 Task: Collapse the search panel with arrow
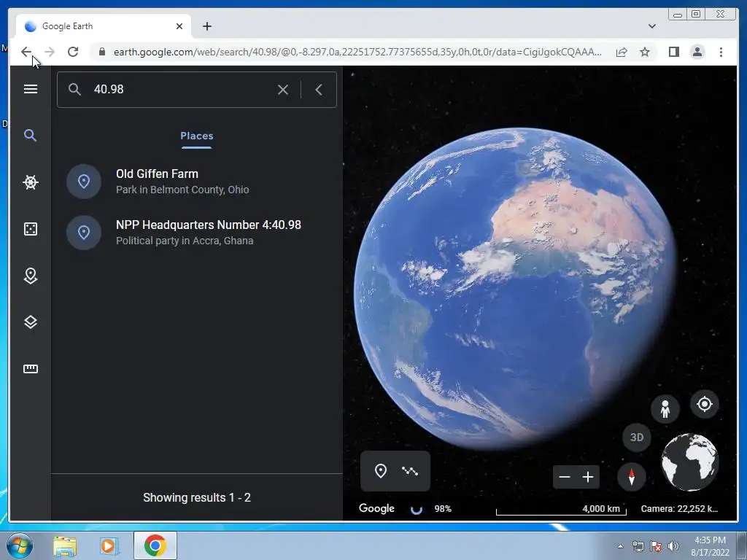pos(319,90)
